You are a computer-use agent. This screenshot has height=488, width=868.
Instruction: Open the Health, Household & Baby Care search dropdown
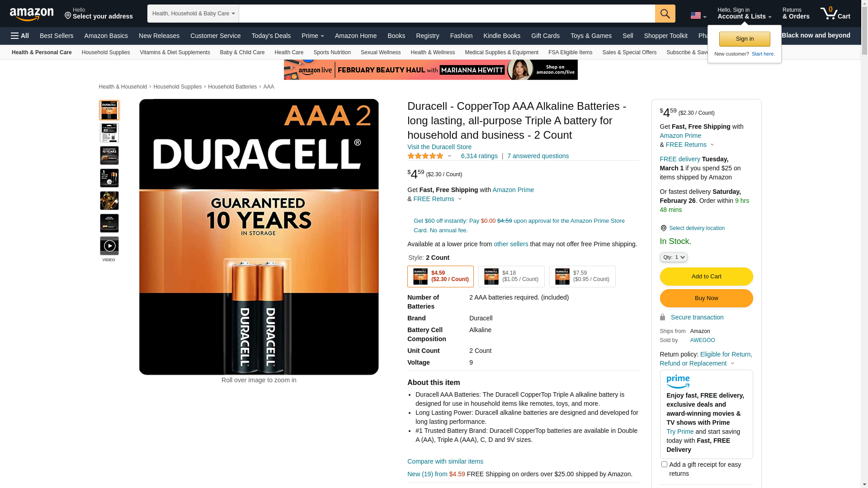click(193, 14)
